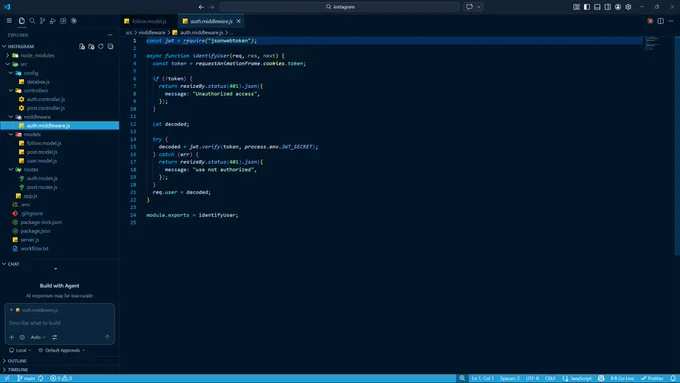Toggle the bottom panel
The width and height of the screenshot is (680, 383).
597,7
